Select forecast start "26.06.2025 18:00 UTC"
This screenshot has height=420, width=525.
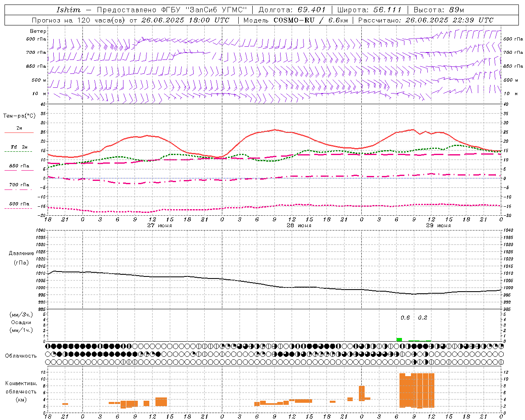185,20
